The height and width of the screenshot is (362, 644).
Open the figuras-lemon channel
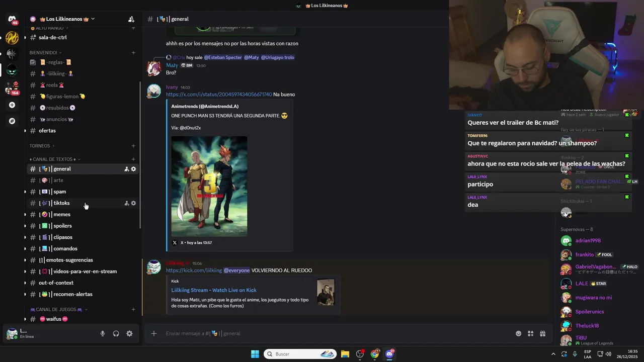point(83,97)
